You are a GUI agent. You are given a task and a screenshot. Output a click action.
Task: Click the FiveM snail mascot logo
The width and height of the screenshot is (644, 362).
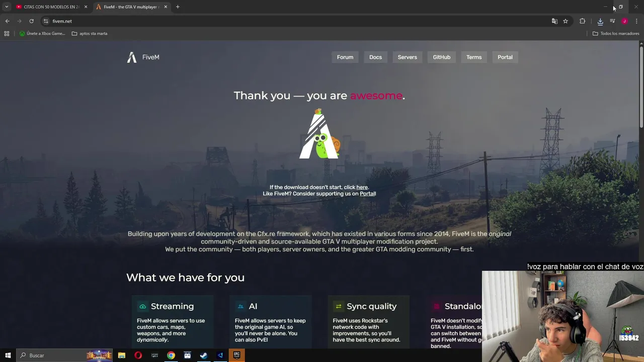coord(319,134)
